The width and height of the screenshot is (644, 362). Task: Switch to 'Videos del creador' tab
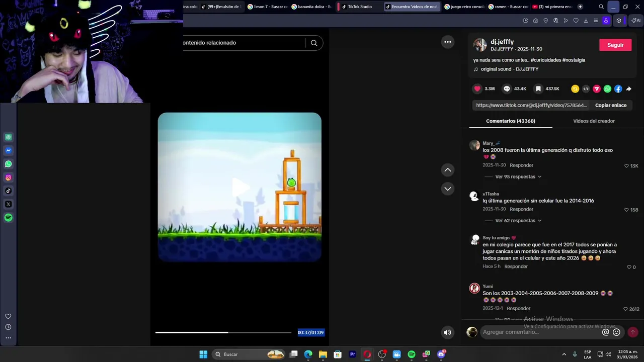coord(594,121)
